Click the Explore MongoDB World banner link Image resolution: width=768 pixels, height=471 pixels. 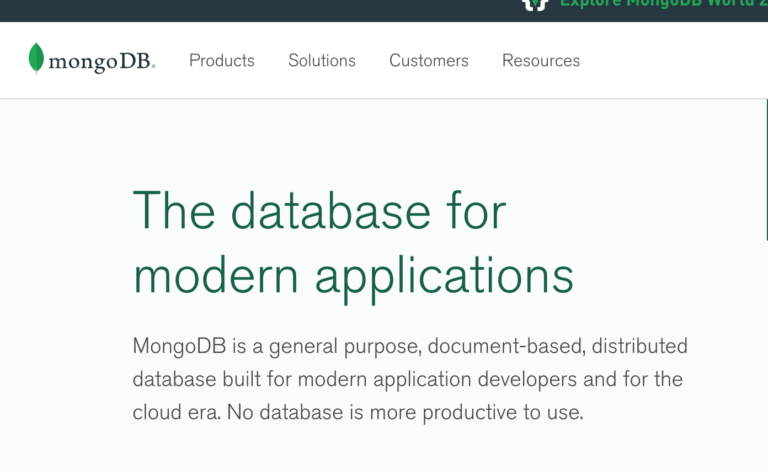pyautogui.click(x=664, y=4)
